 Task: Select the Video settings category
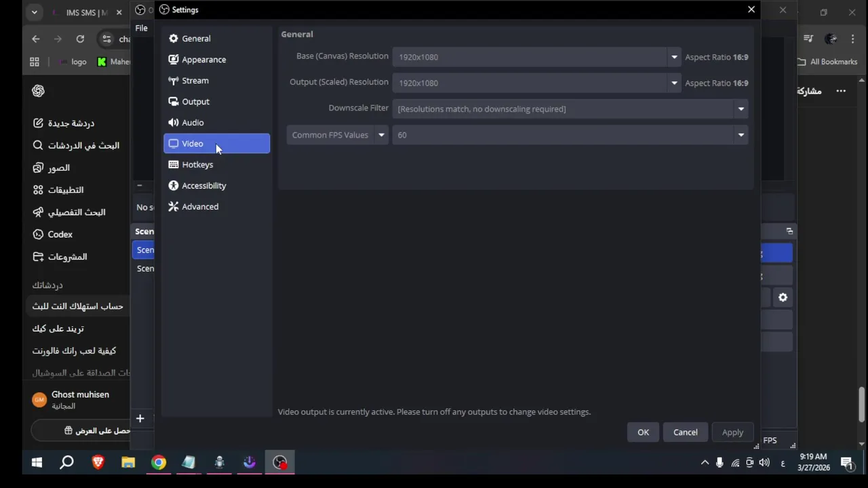[x=216, y=144]
